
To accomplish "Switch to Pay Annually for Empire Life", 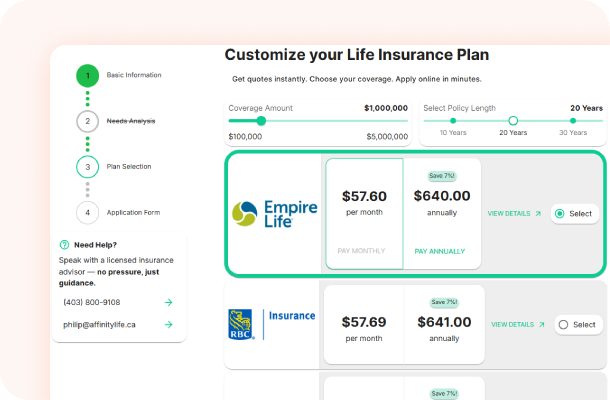I will coord(440,251).
